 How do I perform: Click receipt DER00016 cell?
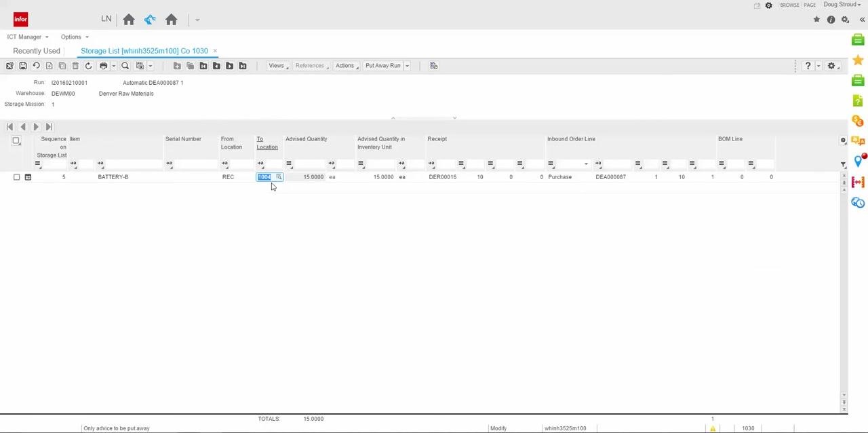tap(442, 177)
